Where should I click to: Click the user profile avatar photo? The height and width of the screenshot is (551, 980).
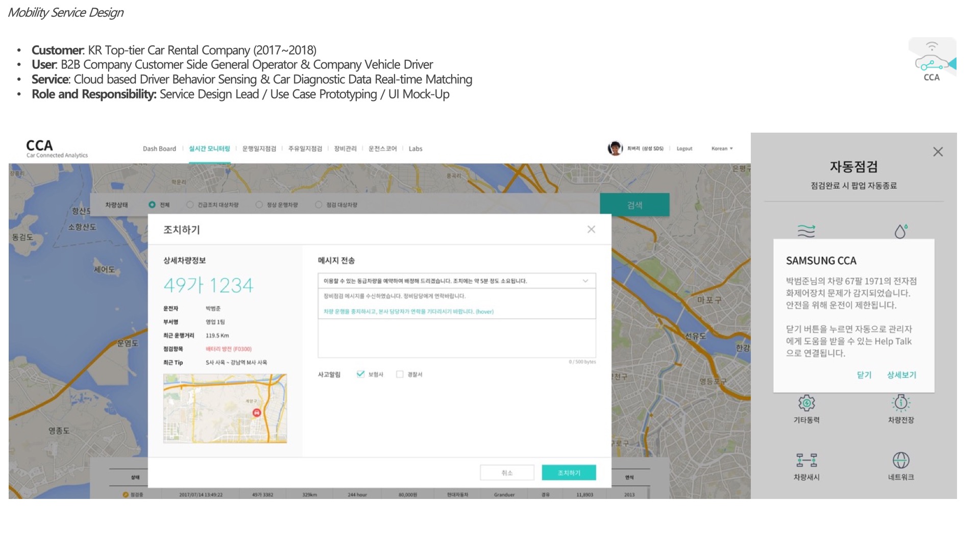(x=615, y=148)
